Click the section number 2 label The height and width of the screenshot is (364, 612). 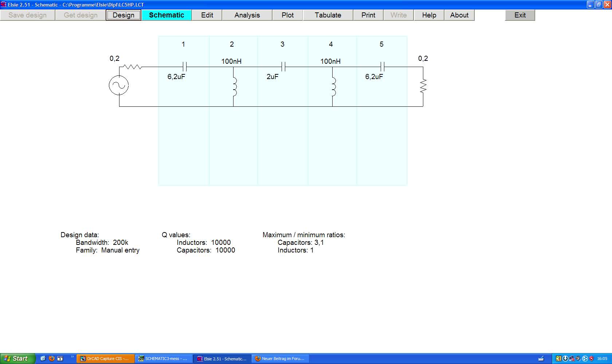pyautogui.click(x=232, y=44)
